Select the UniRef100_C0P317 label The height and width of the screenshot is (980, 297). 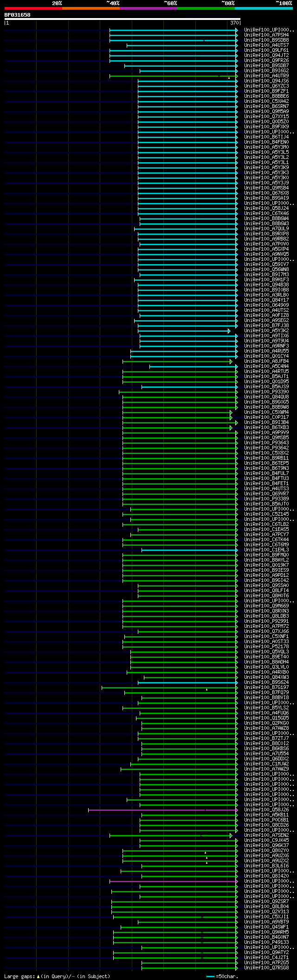(266, 417)
